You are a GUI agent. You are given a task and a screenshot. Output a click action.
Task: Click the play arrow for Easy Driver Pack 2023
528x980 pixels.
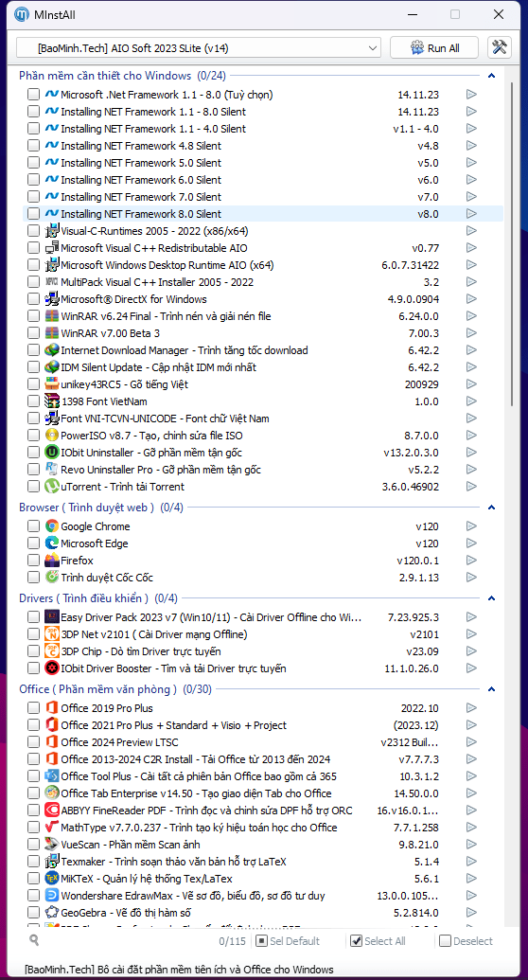[x=472, y=616]
